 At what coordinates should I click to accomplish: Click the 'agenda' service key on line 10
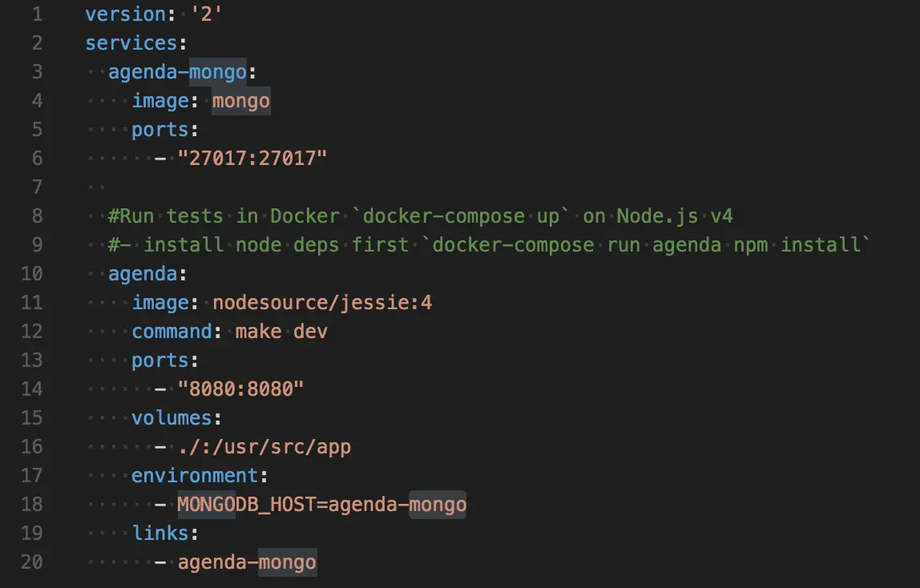coord(143,273)
